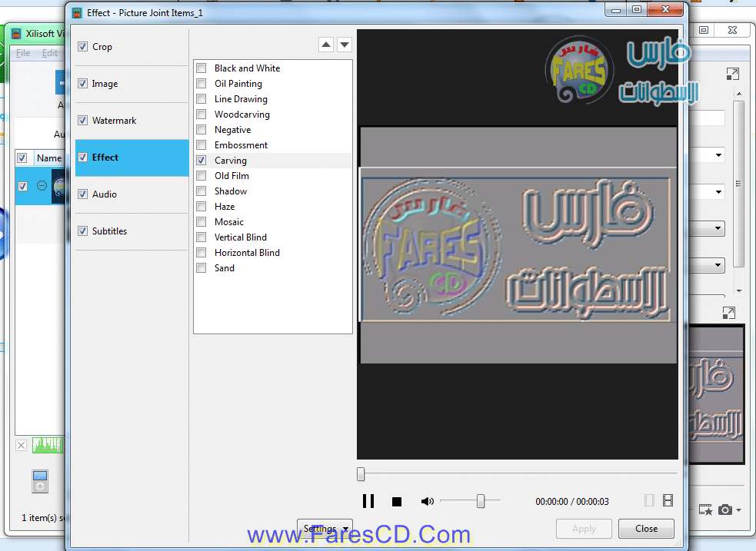This screenshot has height=551, width=756.
Task: Switch to the Image tab
Action: (132, 84)
